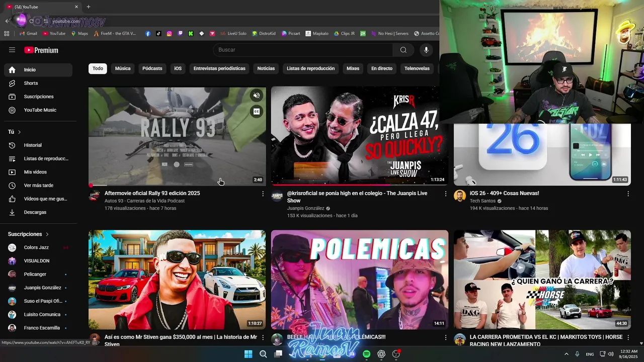The width and height of the screenshot is (644, 362).
Task: Open options for iOS 26 video
Action: click(x=628, y=194)
